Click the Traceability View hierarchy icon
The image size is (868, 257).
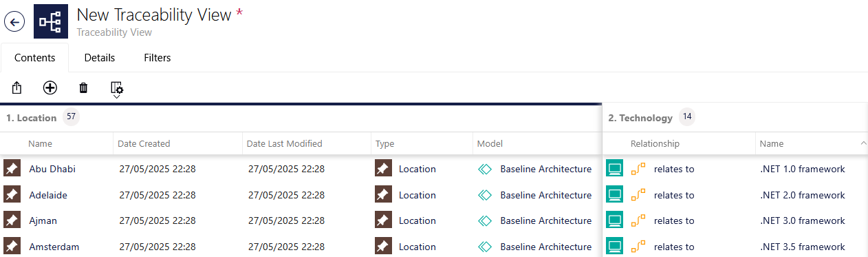[51, 22]
